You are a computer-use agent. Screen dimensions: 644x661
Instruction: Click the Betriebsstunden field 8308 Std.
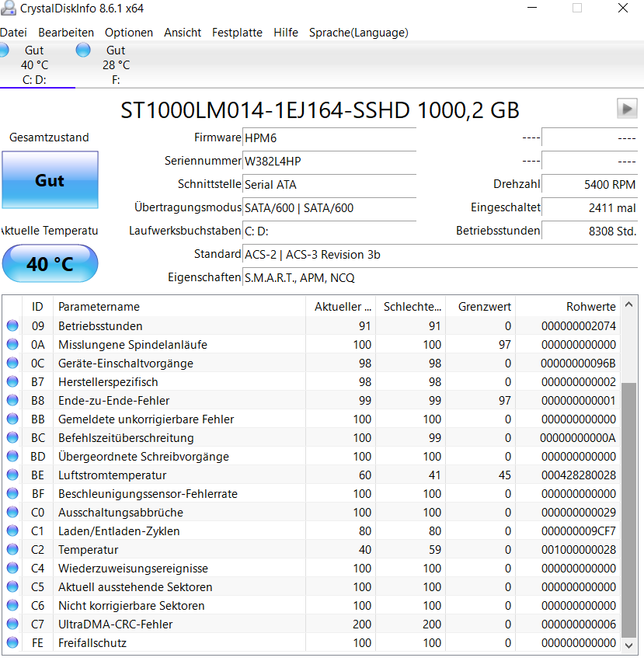(x=590, y=231)
